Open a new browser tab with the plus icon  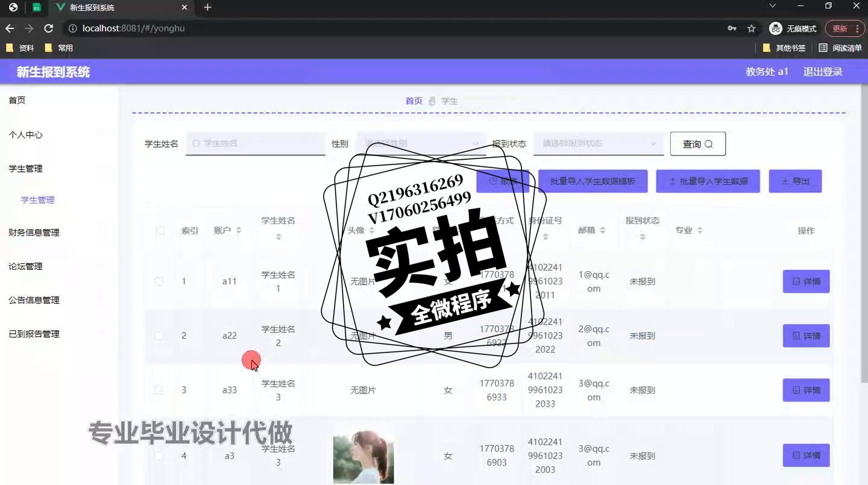click(x=207, y=7)
